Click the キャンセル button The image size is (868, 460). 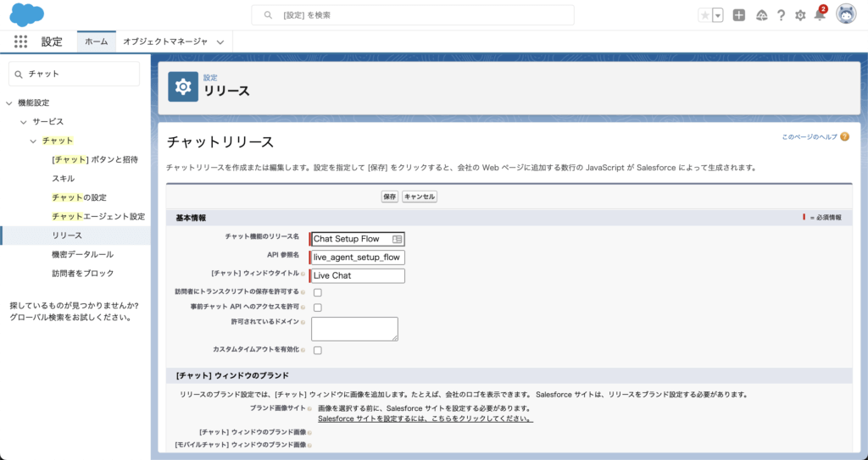click(x=420, y=197)
